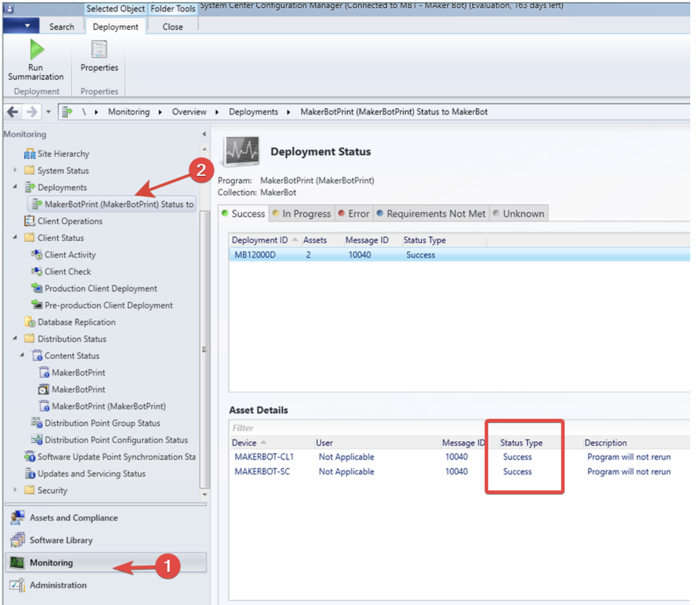
Task: Expand the System Status folder
Action: pyautogui.click(x=15, y=170)
